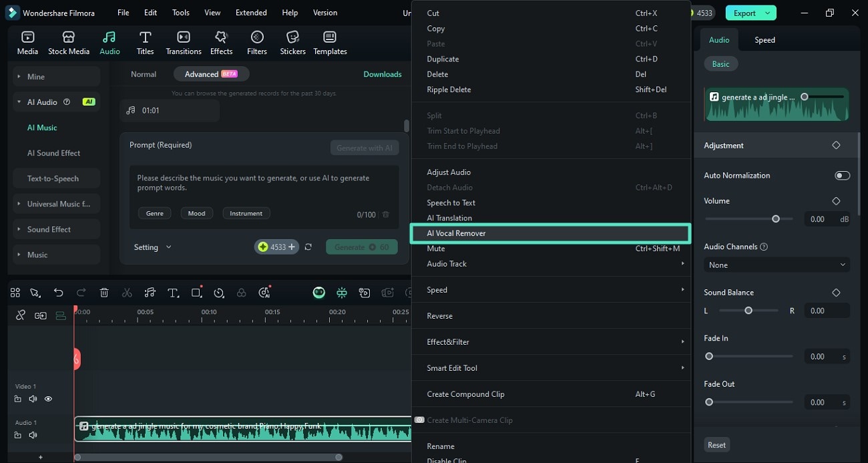This screenshot has width=868, height=463.
Task: Toggle the Adjustment keyframe diamond
Action: (x=836, y=145)
